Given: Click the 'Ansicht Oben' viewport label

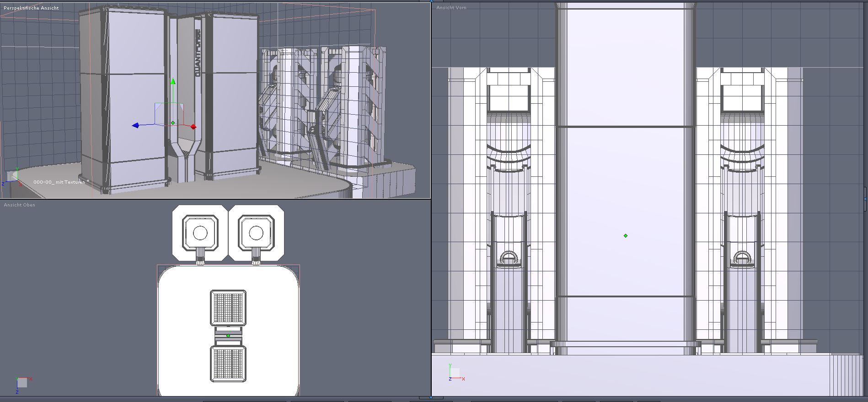Looking at the screenshot, I should pos(20,205).
